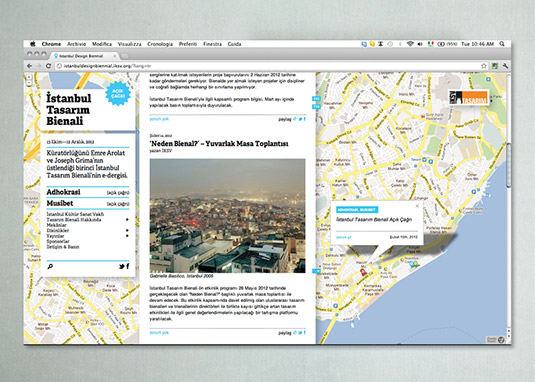Expand the Tasarım Bienali Hakkında dot
Screen dimensions: 535x382
[x=127, y=220]
